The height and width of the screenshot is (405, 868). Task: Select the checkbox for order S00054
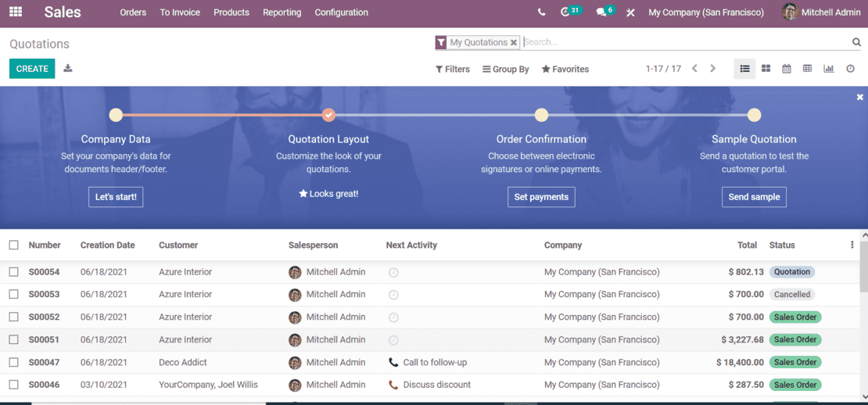coord(14,272)
